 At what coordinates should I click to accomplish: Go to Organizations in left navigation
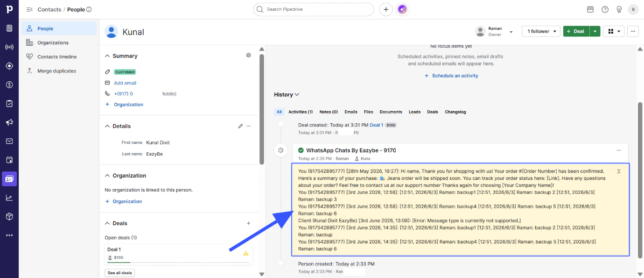pos(59,43)
